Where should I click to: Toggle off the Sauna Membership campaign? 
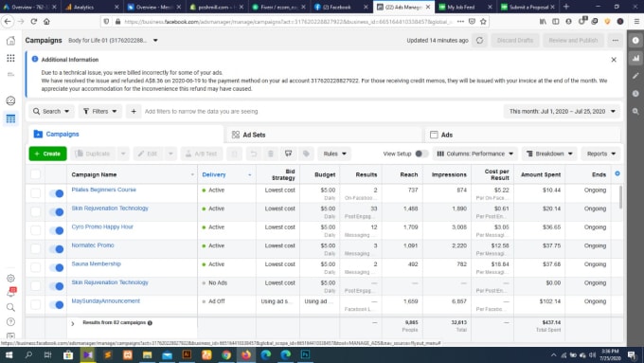(56, 267)
